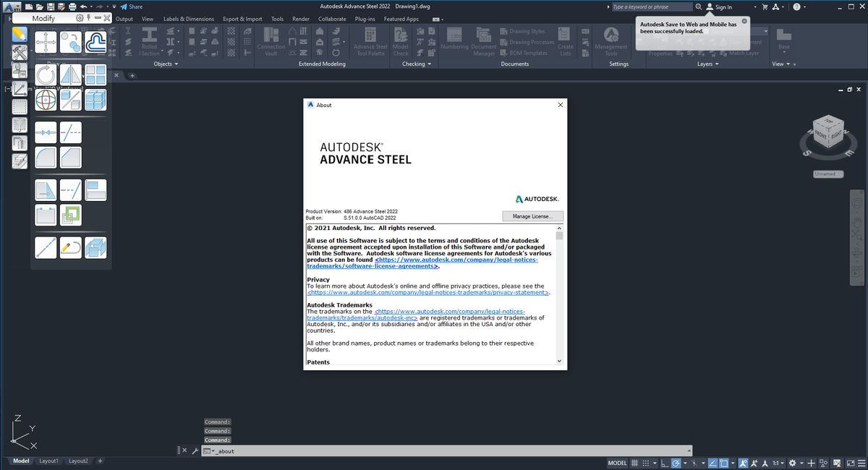
Task: Toggle 2D Object Snap in status bar
Action: 724,463
